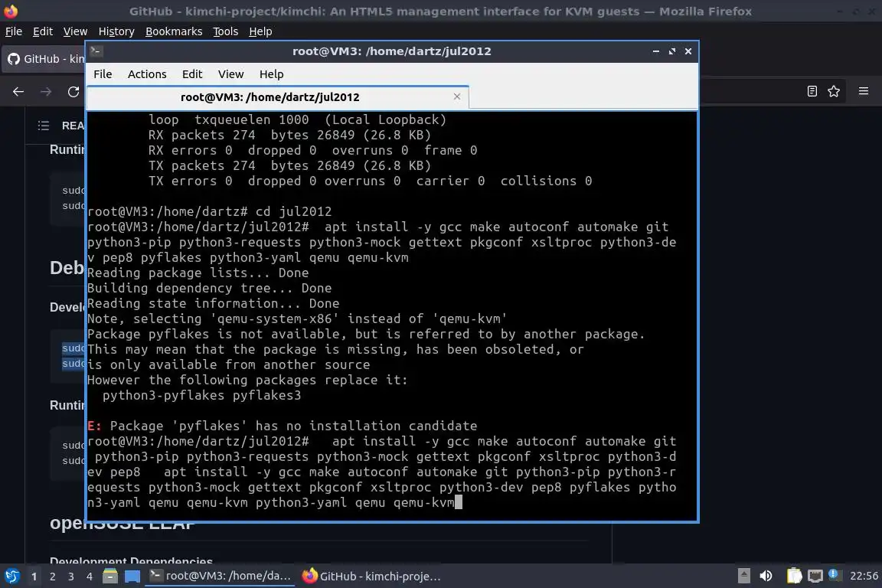This screenshot has width=882, height=588.
Task: Open Firefox Edit menu
Action: tap(43, 31)
